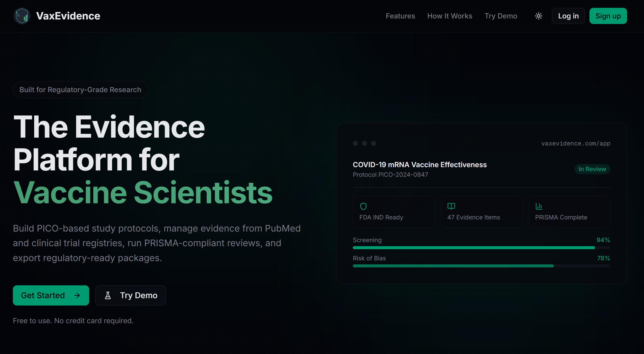Click the open book icon for Evidence Items
The image size is (644, 354).
pos(451,206)
